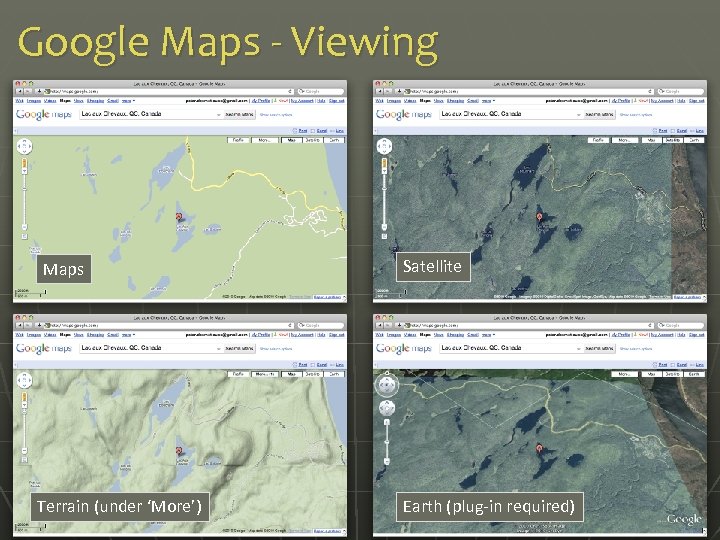Viewport: 720px width, 540px height.
Task: Open the Videos link in the Terrain view window
Action: pyautogui.click(x=50, y=335)
